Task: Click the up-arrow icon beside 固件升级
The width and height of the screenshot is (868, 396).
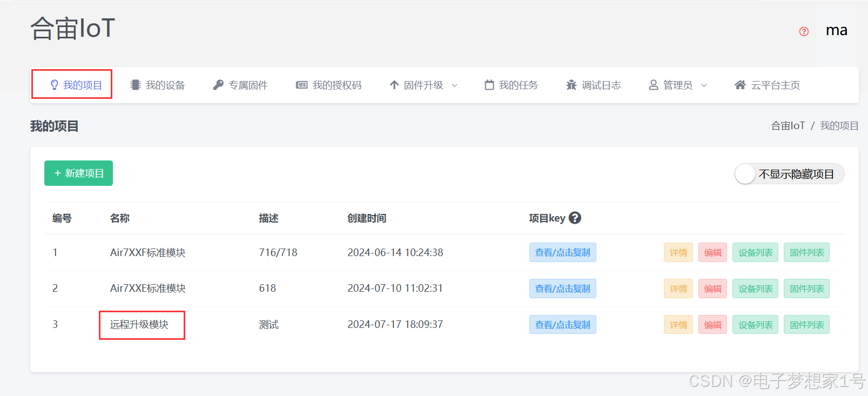Action: pyautogui.click(x=394, y=85)
